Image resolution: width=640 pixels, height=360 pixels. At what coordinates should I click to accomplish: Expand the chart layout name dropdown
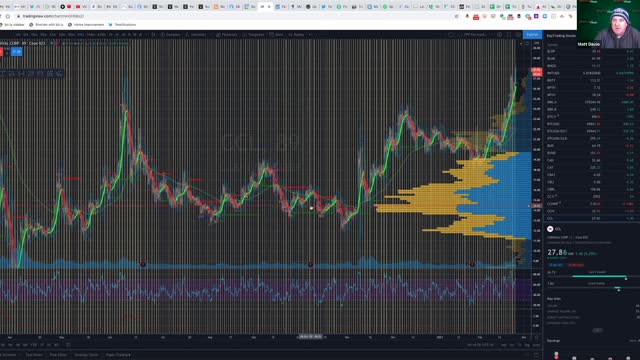click(476, 35)
